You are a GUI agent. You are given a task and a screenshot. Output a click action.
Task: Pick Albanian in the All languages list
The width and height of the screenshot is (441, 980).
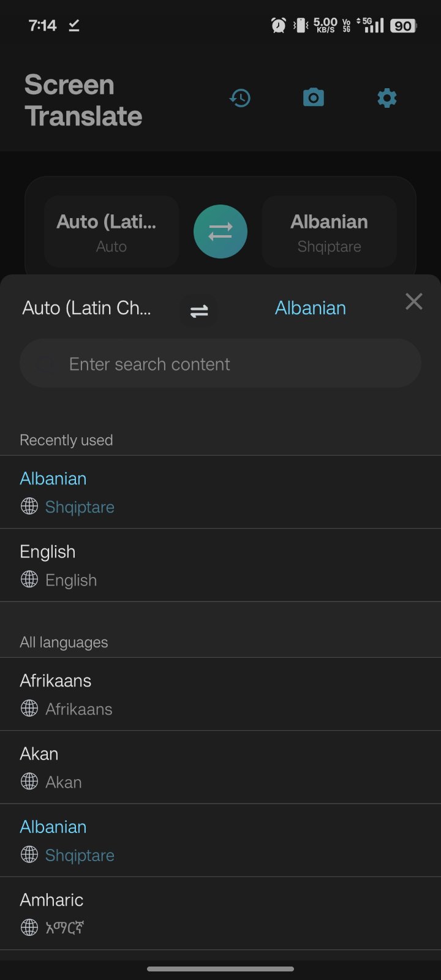coord(221,840)
